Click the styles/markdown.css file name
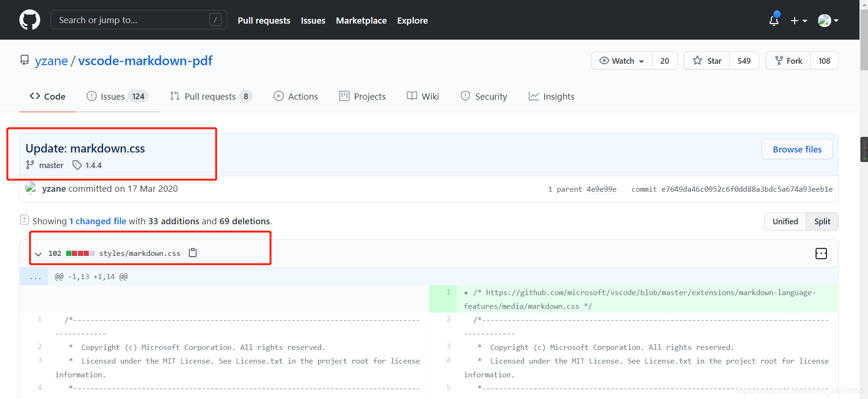The width and height of the screenshot is (868, 399). coord(140,253)
